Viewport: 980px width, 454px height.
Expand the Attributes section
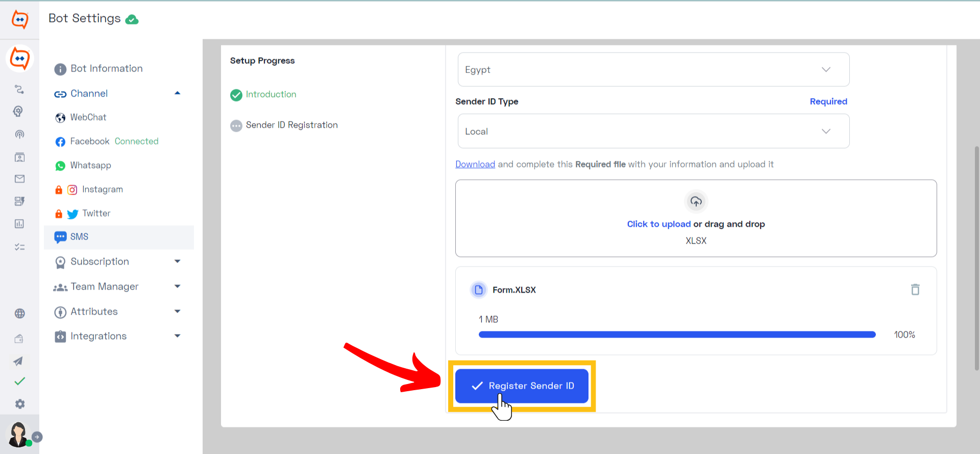coord(177,311)
